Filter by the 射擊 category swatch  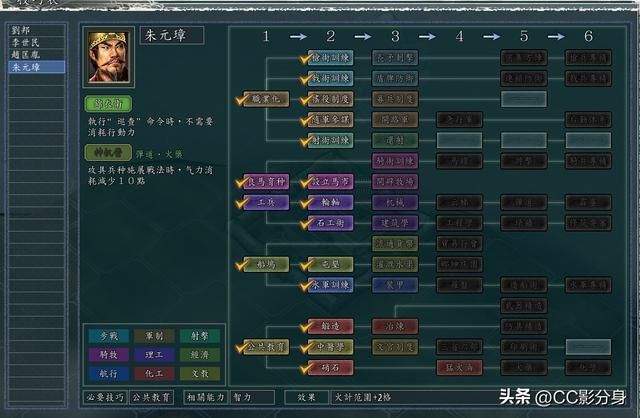(x=200, y=336)
